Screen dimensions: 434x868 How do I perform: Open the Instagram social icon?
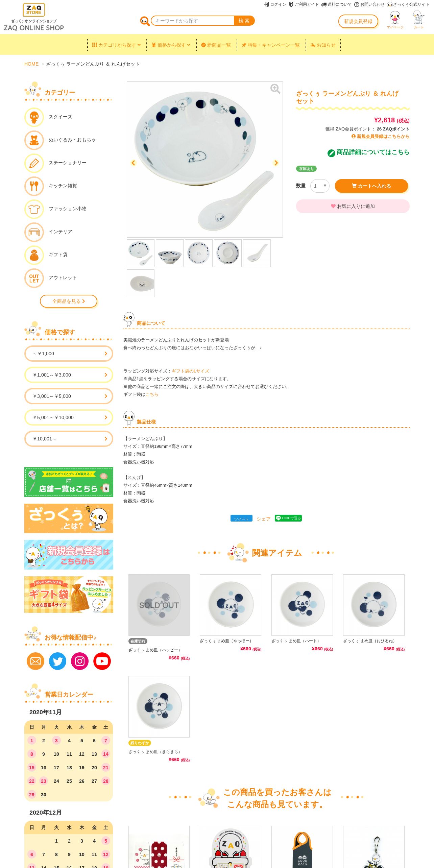point(80,661)
